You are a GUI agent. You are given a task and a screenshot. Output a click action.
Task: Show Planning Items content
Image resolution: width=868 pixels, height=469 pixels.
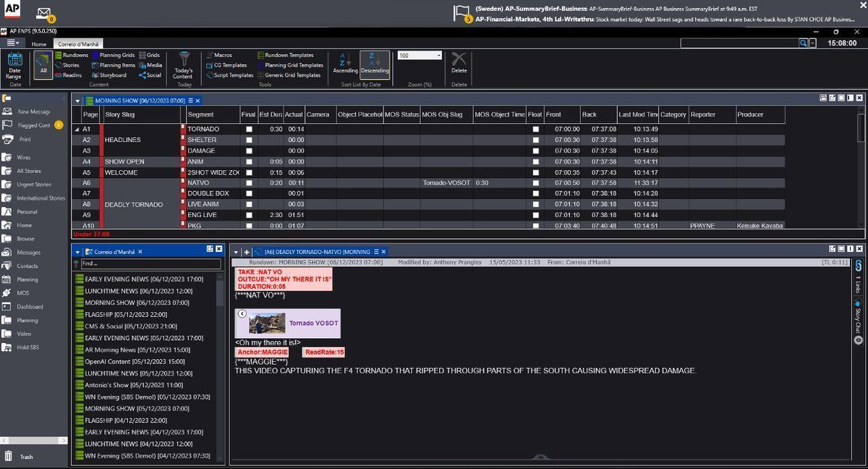pyautogui.click(x=113, y=65)
